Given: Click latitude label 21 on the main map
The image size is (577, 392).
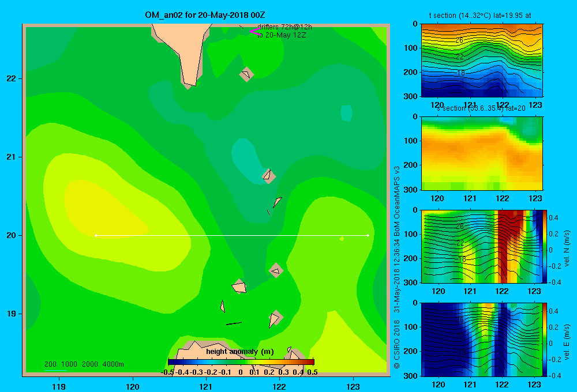Looking at the screenshot, I should (x=11, y=157).
